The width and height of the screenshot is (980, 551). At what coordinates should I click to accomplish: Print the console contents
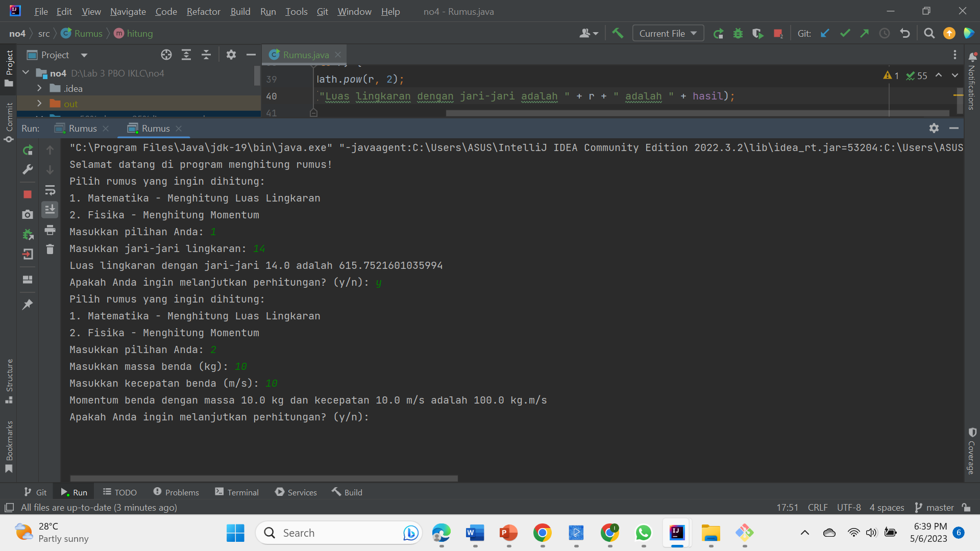pyautogui.click(x=50, y=230)
